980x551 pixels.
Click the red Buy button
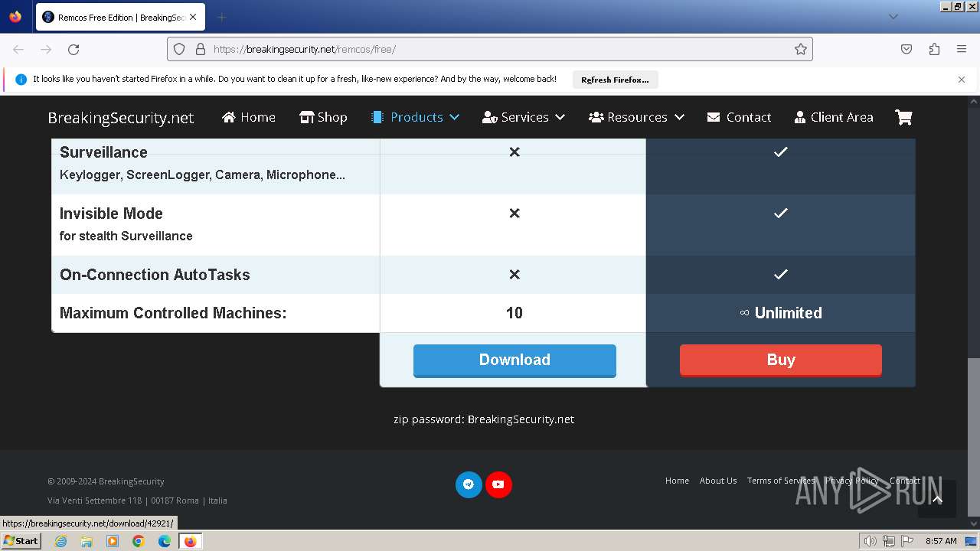tap(781, 360)
